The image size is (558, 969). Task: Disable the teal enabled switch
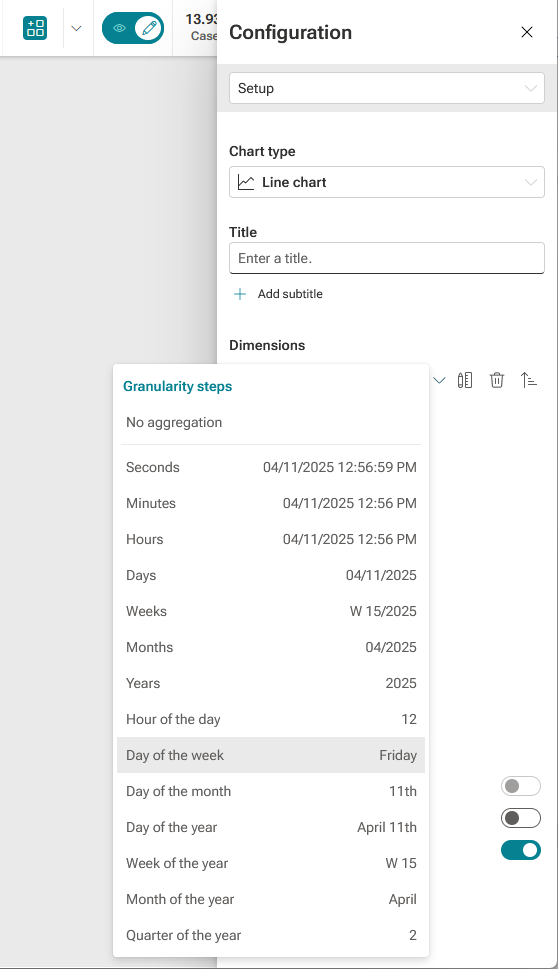coord(521,850)
